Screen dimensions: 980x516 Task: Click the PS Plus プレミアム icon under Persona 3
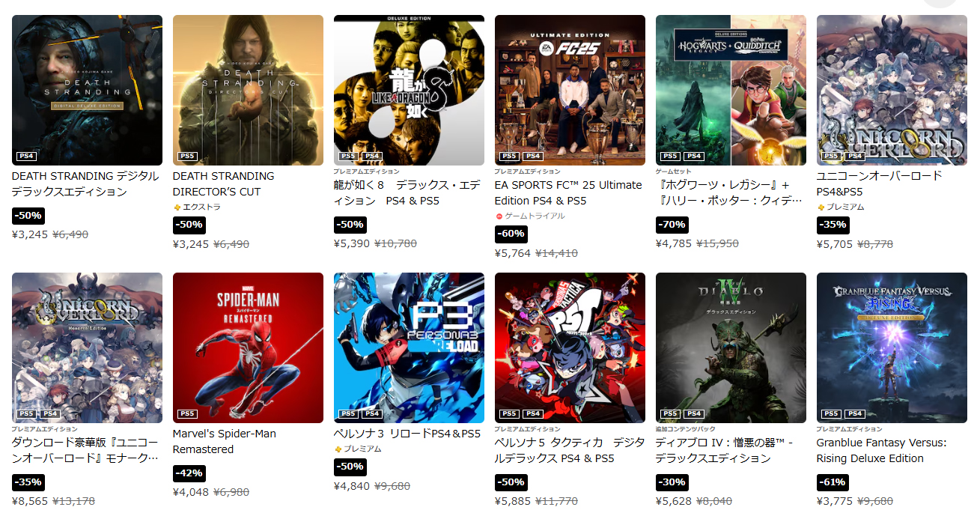pyautogui.click(x=338, y=449)
